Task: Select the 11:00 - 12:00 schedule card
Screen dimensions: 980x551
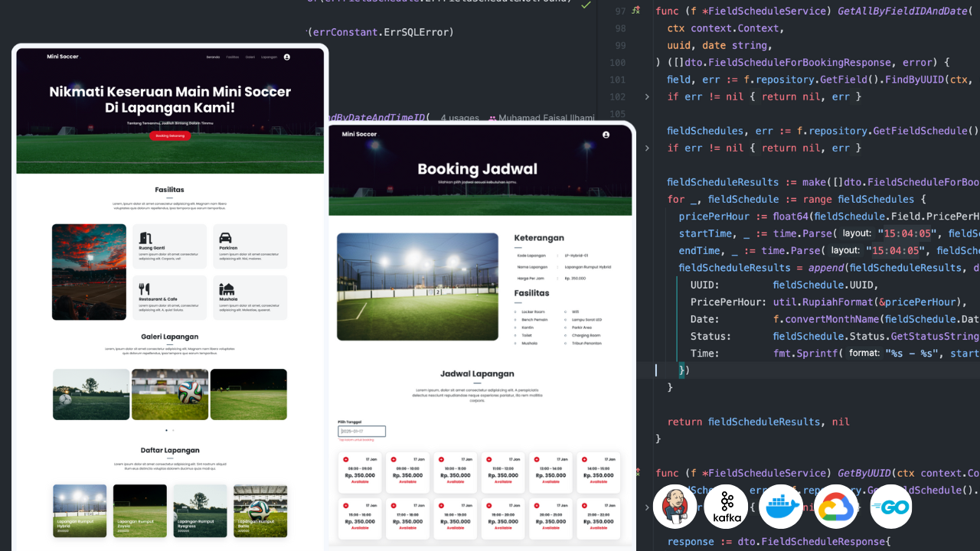Action: click(x=503, y=472)
